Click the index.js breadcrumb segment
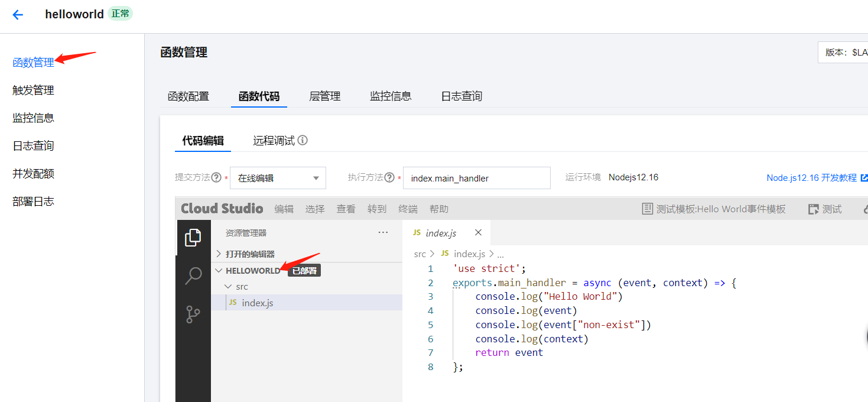Screen dimensions: 868x402 [x=469, y=254]
